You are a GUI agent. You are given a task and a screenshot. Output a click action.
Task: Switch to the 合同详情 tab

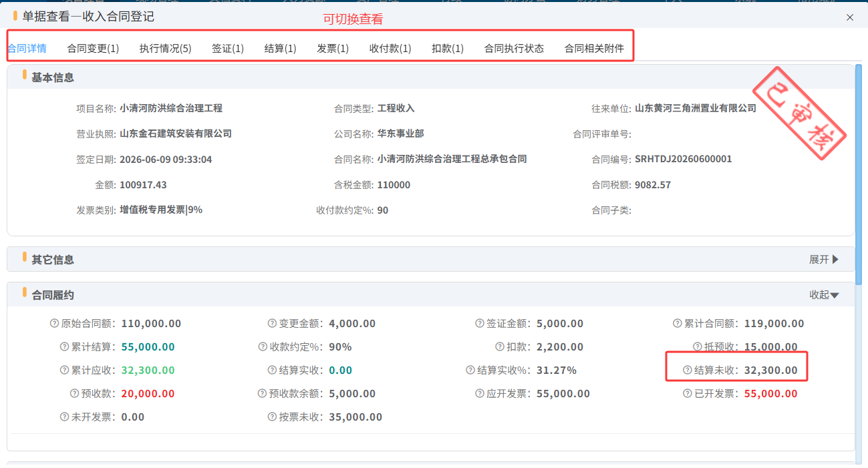(x=27, y=48)
